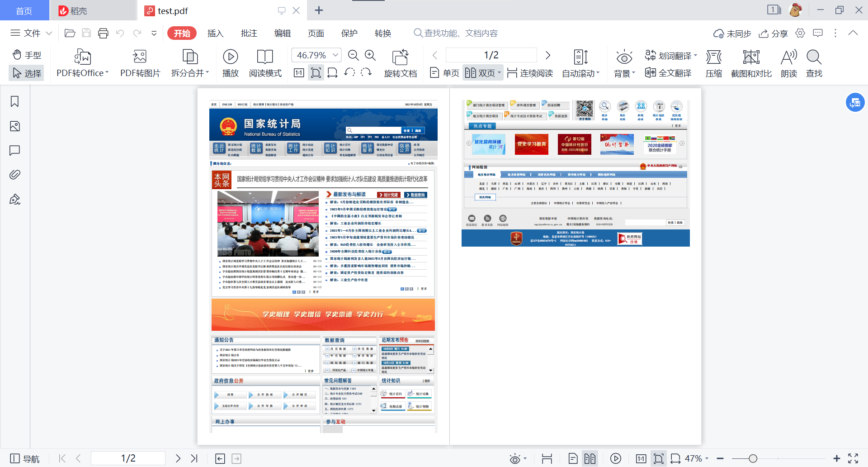Image resolution: width=868 pixels, height=467 pixels.
Task: Enter reading mode (阅读模式)
Action: point(265,63)
